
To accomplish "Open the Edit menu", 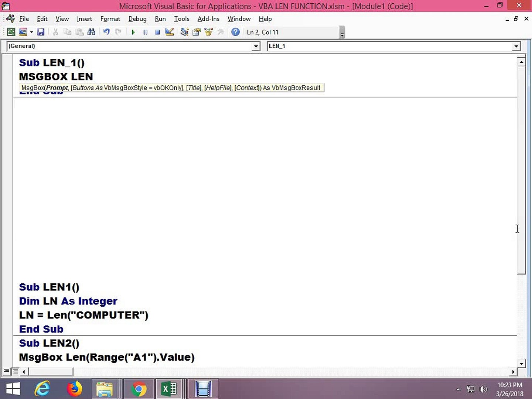I will [x=42, y=19].
